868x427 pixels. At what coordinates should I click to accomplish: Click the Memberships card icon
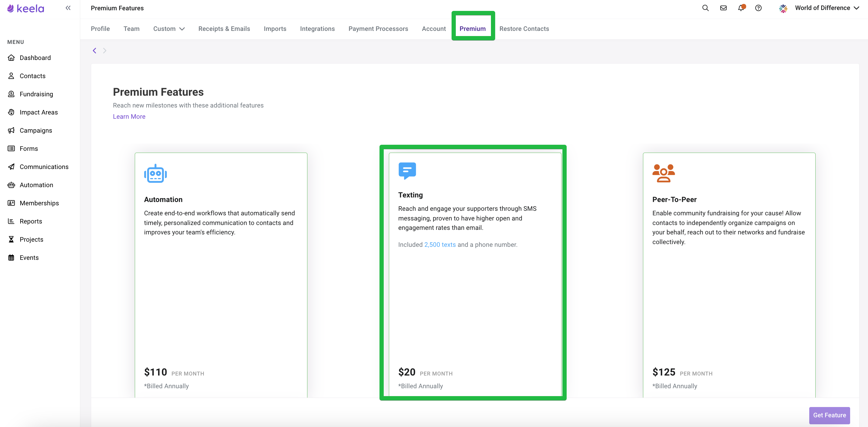click(11, 203)
